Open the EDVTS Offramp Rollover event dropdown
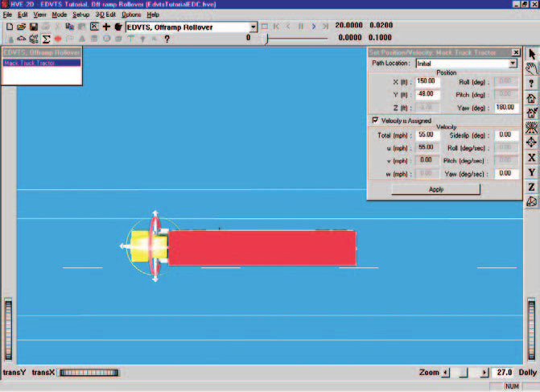Viewport: 540px width, 392px height. 254,27
